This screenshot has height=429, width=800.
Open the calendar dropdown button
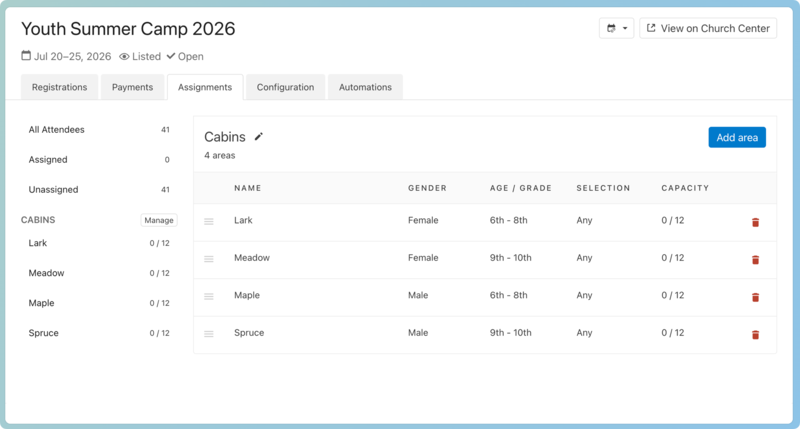tap(616, 28)
